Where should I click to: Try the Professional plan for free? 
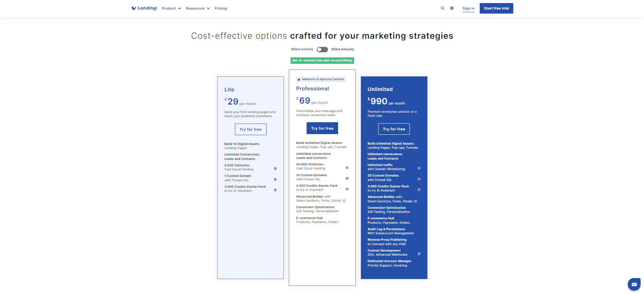click(322, 128)
